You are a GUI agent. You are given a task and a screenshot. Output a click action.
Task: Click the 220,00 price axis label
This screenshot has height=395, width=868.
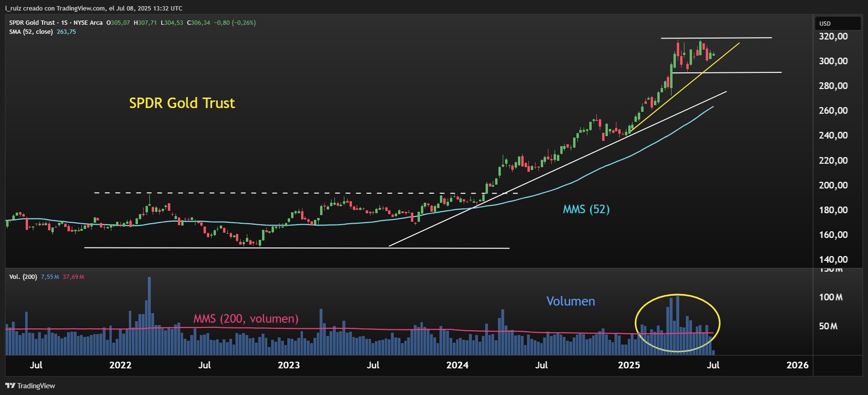[x=833, y=160]
